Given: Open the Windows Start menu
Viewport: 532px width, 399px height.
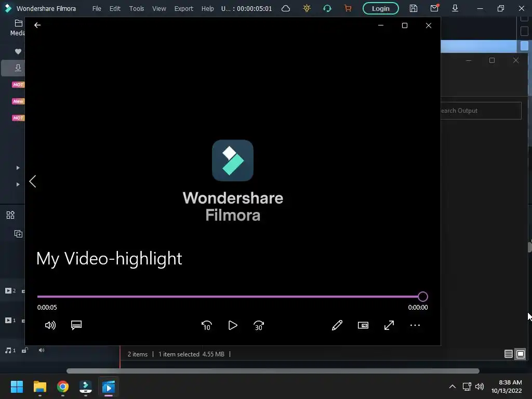Looking at the screenshot, I should click(17, 387).
